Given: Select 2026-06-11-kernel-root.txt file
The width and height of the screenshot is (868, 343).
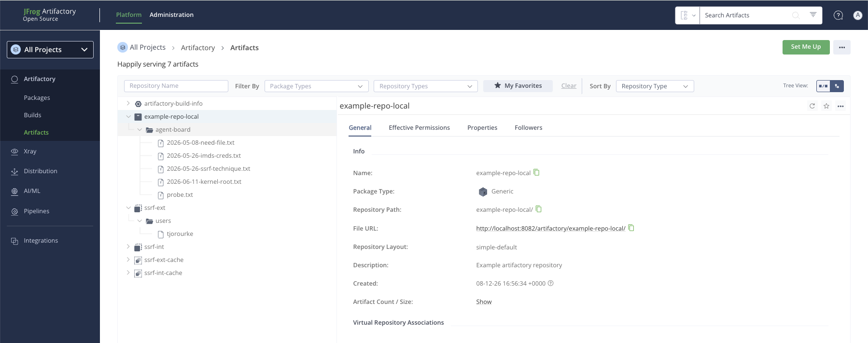Looking at the screenshot, I should click(204, 182).
